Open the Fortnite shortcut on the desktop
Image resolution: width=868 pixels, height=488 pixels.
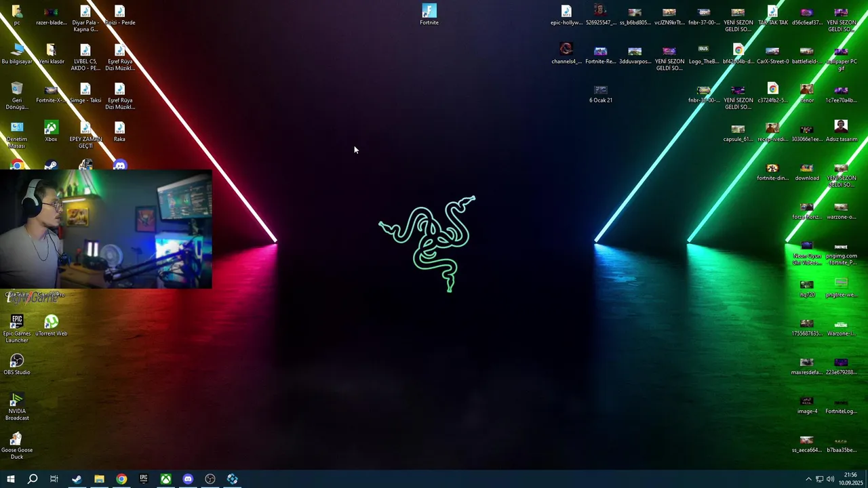[429, 15]
